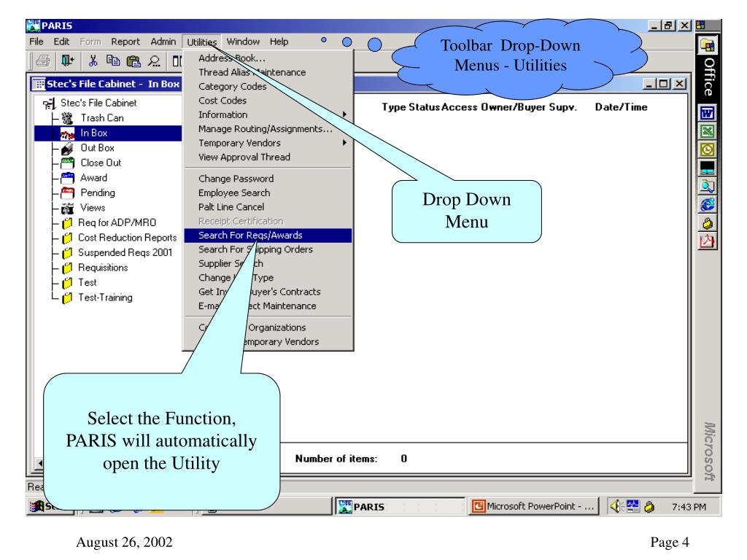Image resolution: width=747 pixels, height=560 pixels.
Task: Click the Date/Time column header
Action: point(622,107)
